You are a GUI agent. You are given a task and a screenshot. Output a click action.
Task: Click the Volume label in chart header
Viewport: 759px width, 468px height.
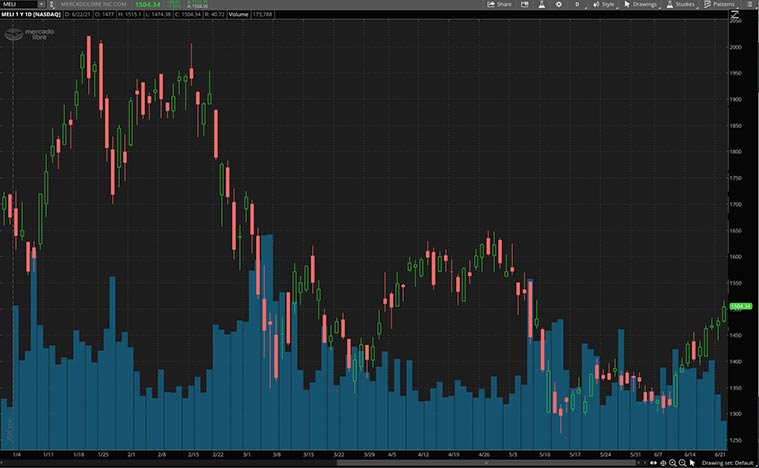[x=238, y=16]
